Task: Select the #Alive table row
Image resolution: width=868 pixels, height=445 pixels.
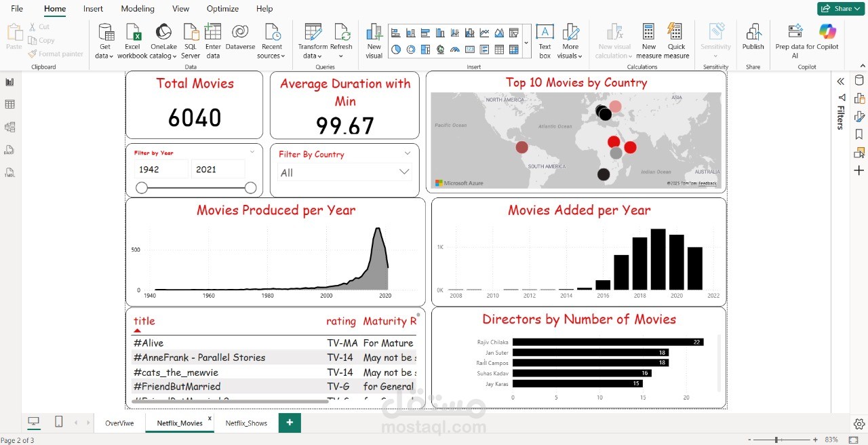Action: 273,343
